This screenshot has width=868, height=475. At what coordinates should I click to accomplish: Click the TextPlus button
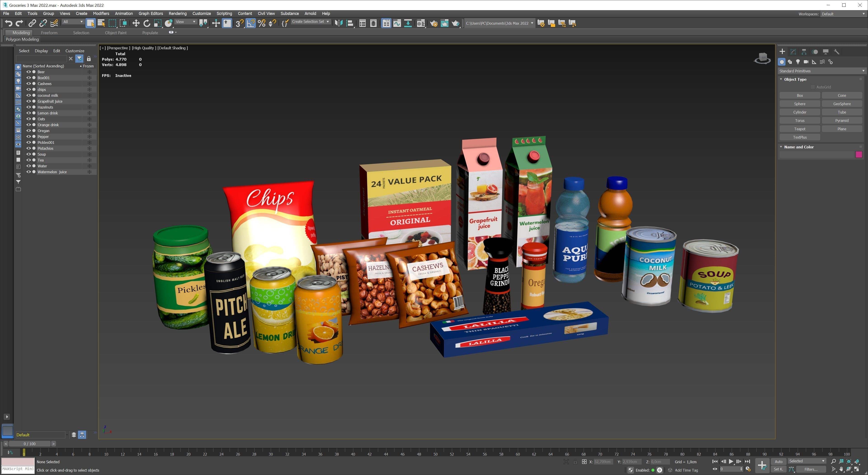800,137
